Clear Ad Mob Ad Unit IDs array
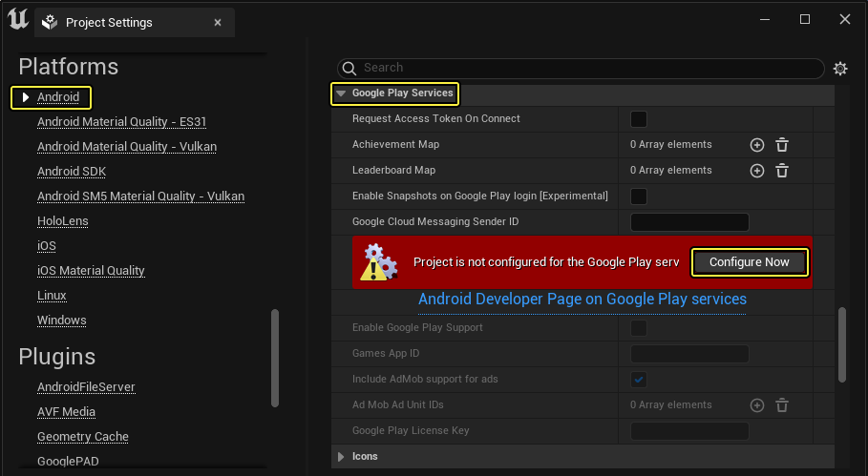 (x=782, y=405)
